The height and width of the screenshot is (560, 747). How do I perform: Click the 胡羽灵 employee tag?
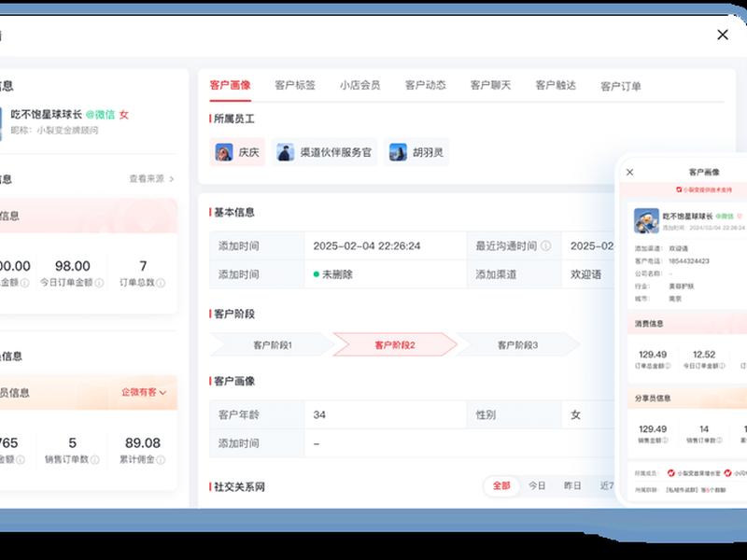(416, 152)
